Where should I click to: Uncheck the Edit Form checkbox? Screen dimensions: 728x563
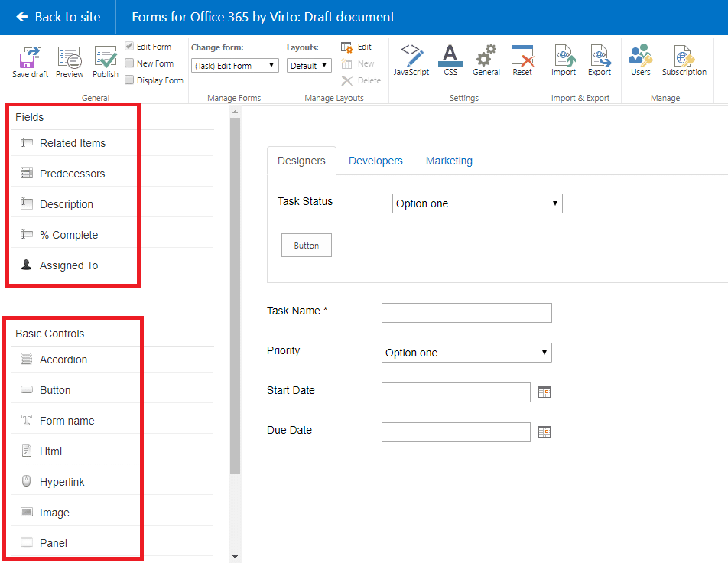(x=130, y=46)
